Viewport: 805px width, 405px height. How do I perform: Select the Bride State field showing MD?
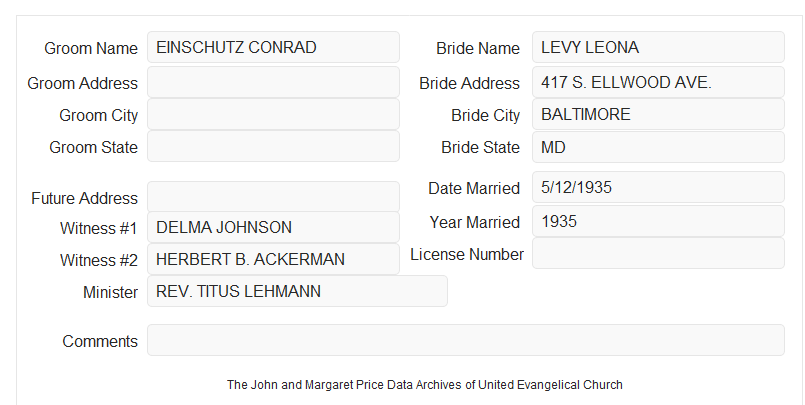pos(658,147)
